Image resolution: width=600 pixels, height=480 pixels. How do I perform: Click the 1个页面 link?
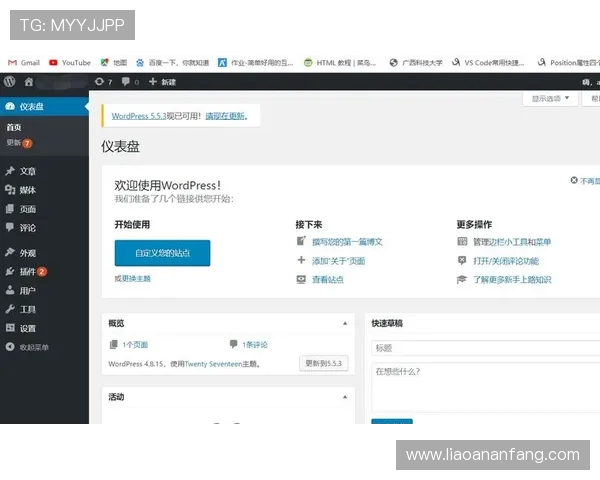coord(135,345)
